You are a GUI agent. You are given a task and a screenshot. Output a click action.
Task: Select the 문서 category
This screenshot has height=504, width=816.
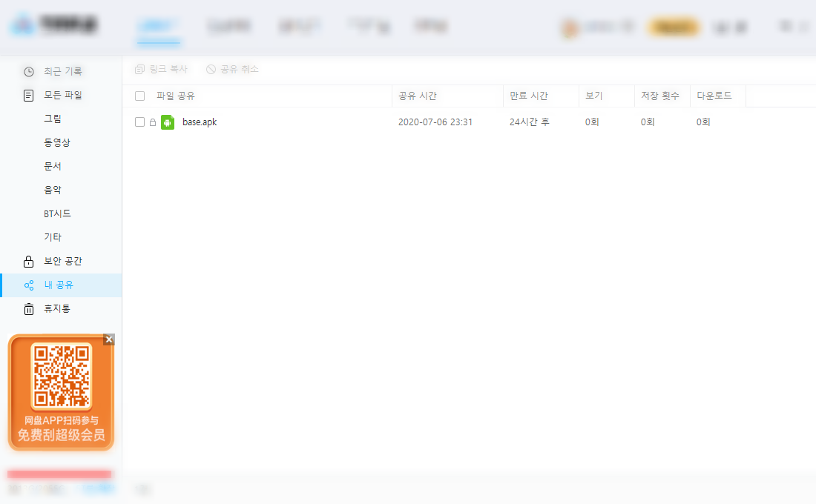(53, 167)
